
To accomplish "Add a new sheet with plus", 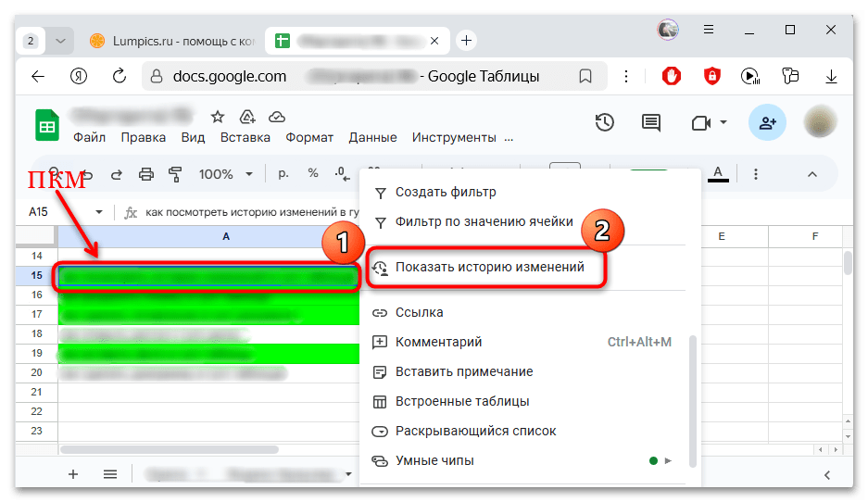I will [x=73, y=474].
